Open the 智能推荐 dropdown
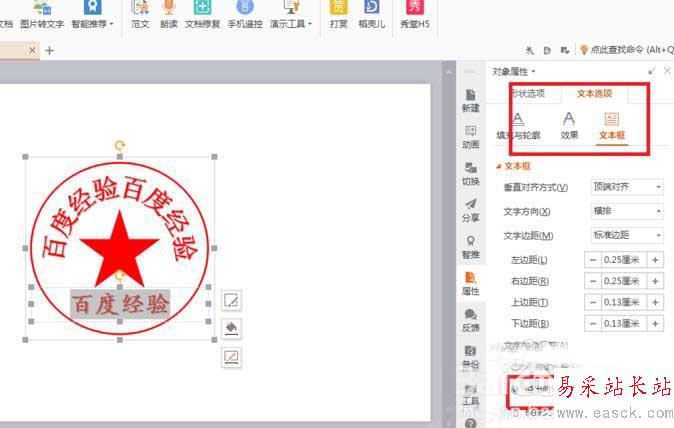 (92, 15)
